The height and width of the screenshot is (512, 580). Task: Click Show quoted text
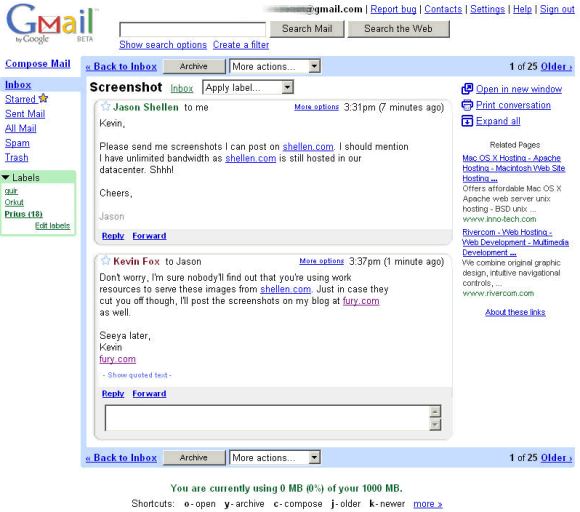tap(137, 375)
